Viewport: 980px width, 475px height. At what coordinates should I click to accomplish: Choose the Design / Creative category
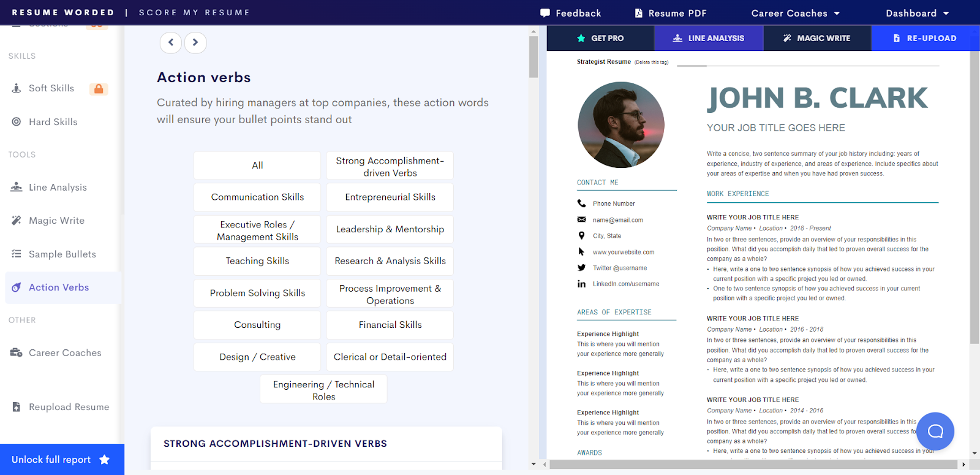pos(257,357)
